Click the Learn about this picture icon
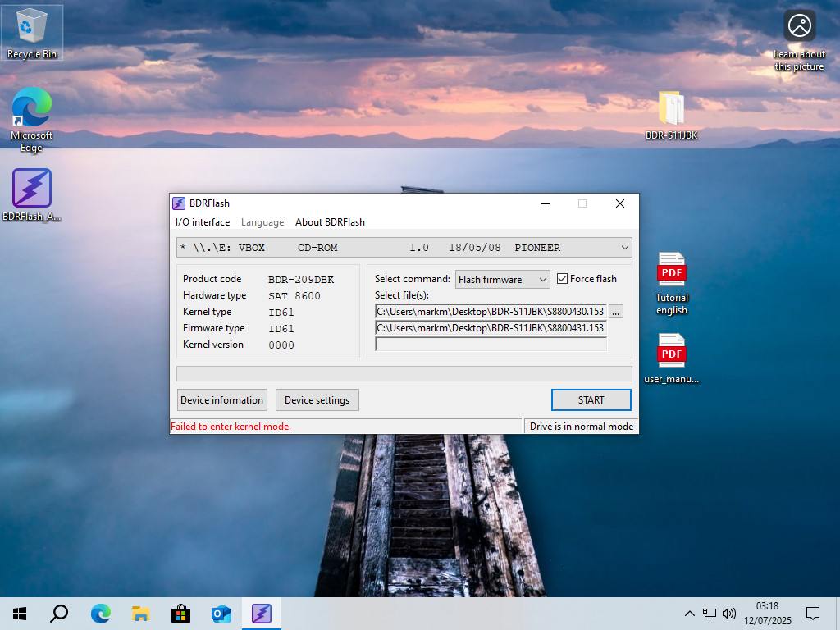Viewport: 840px width, 630px height. click(799, 41)
